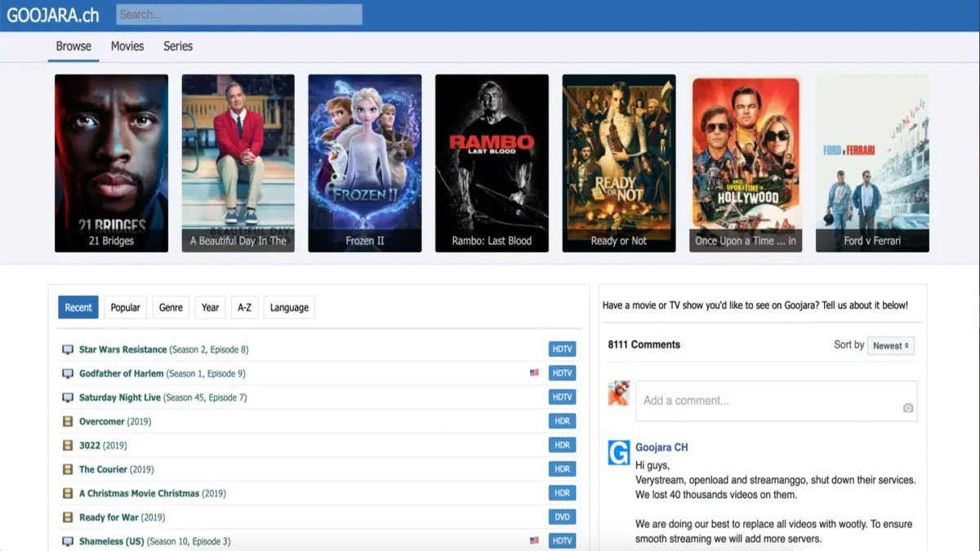980x551 pixels.
Task: Click the US flag on Godfather of Harlem row
Action: tap(534, 373)
